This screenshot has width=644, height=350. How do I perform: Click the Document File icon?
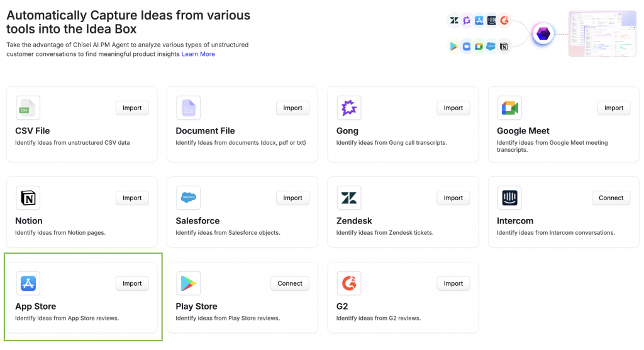pyautogui.click(x=188, y=108)
